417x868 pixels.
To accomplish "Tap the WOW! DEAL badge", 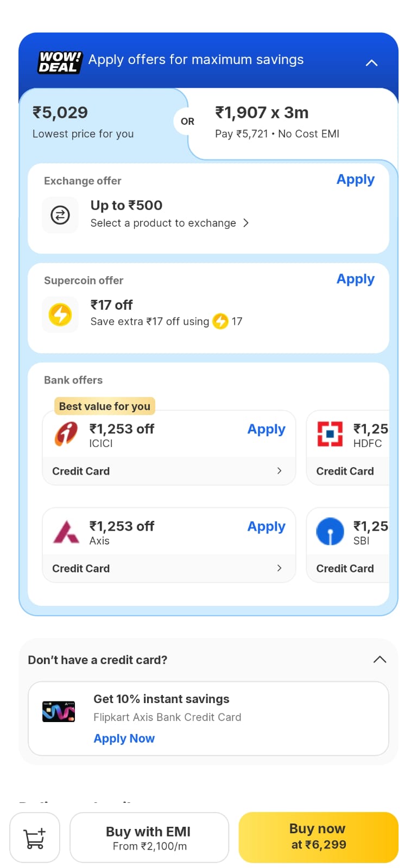I will tap(60, 62).
